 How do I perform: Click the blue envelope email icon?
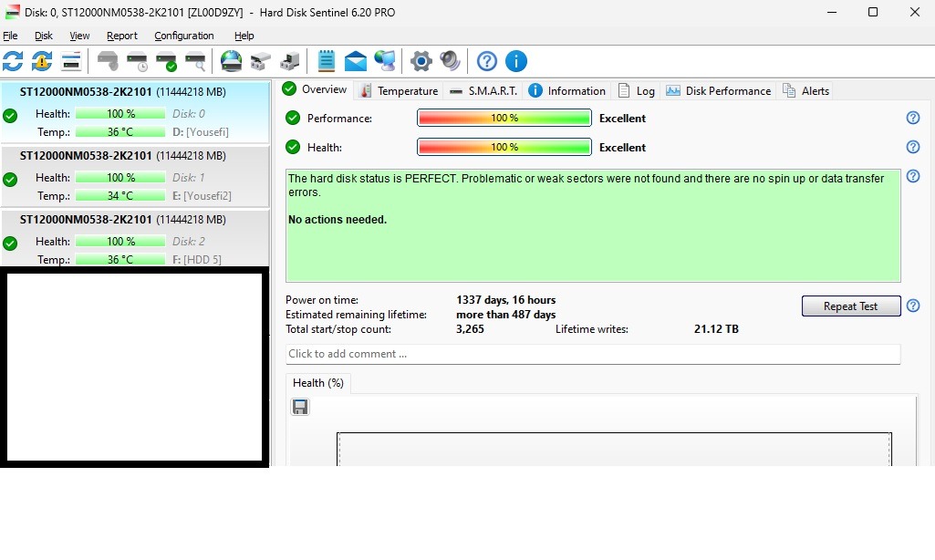click(356, 61)
